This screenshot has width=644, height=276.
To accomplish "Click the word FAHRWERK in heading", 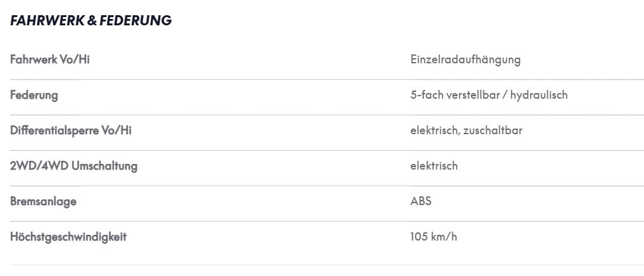I will (x=47, y=20).
